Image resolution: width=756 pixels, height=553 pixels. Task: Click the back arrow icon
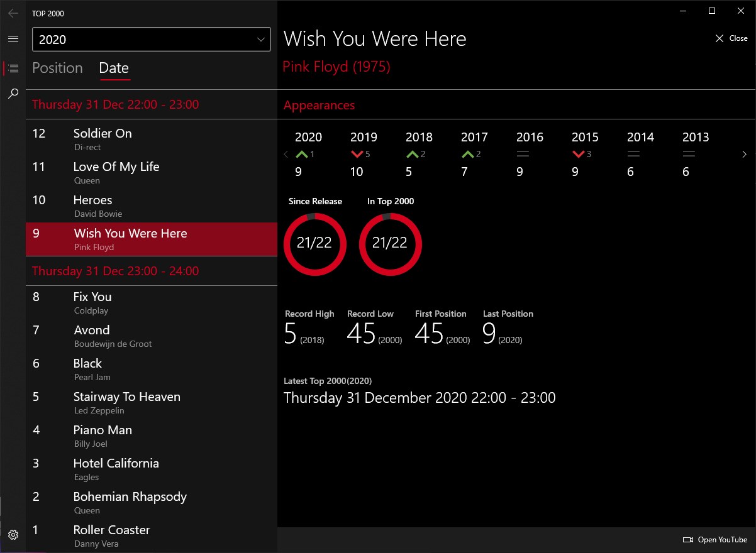(x=13, y=13)
